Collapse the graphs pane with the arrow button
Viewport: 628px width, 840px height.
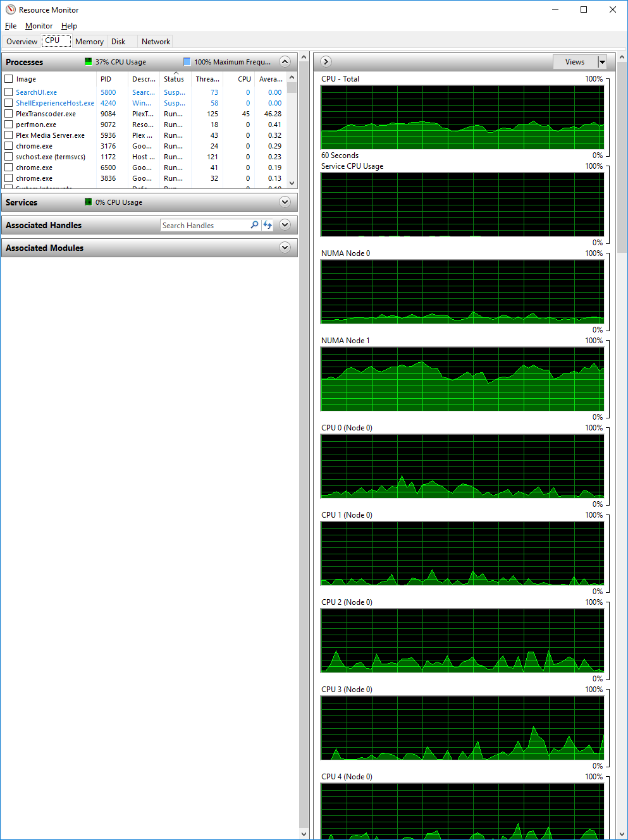326,61
